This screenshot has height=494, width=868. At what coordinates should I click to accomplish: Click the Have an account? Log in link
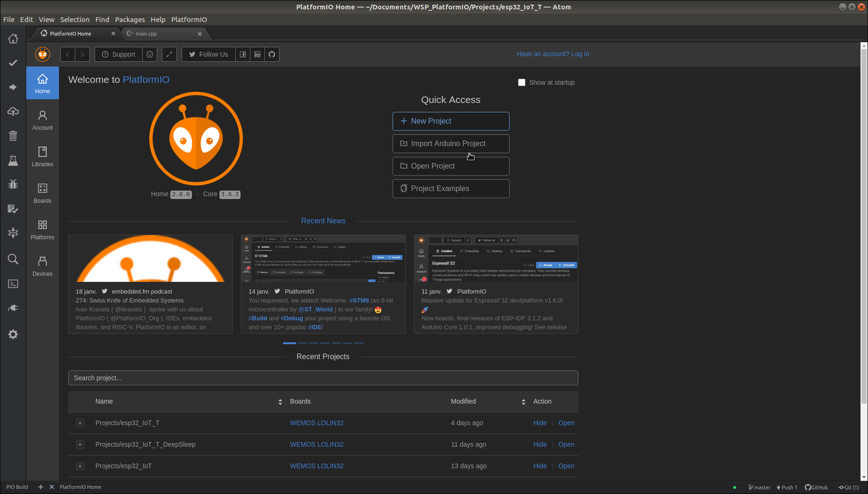(553, 54)
